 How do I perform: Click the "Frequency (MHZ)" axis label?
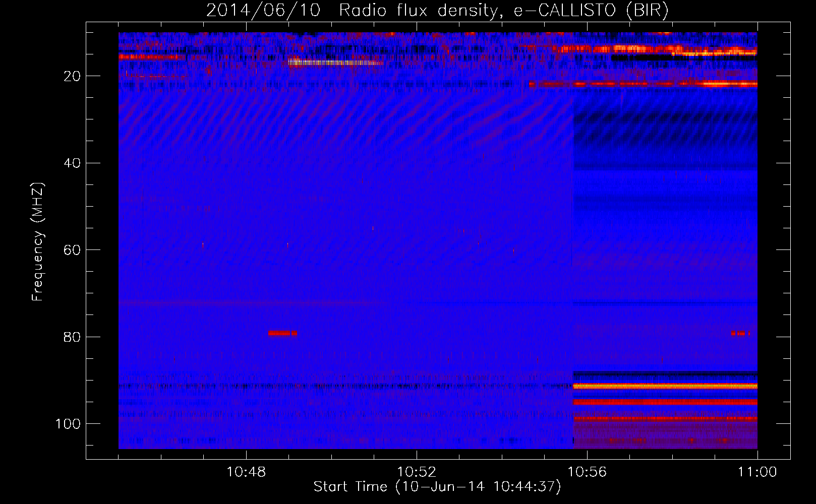click(38, 242)
